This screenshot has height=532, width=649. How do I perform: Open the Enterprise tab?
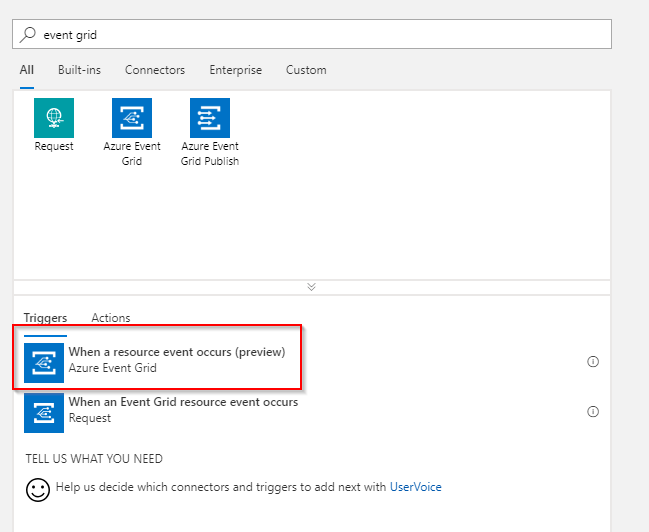coord(236,70)
